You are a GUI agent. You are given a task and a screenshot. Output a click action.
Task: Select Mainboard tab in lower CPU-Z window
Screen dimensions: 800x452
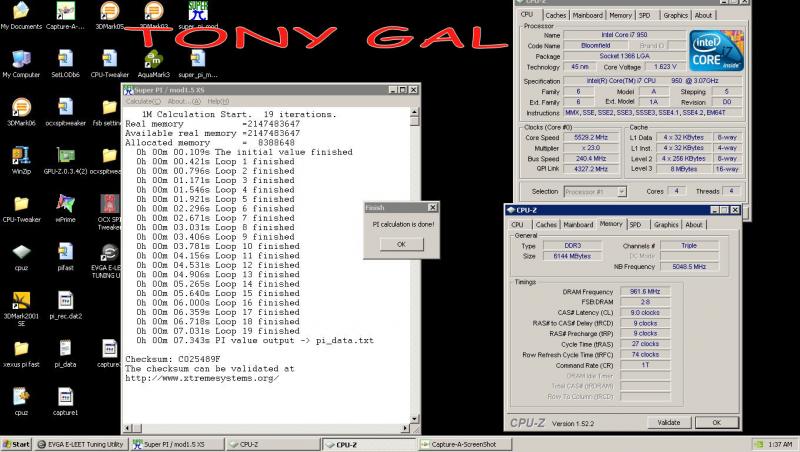pos(578,224)
